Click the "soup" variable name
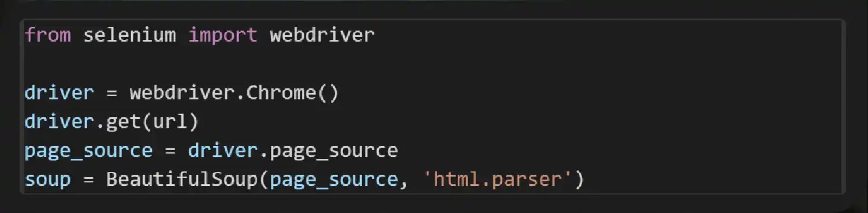The height and width of the screenshot is (213, 868). [48, 180]
